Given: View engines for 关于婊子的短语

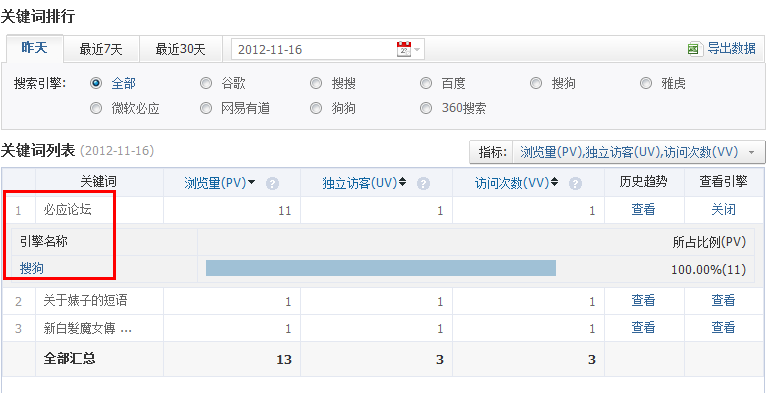Looking at the screenshot, I should pyautogui.click(x=723, y=301).
